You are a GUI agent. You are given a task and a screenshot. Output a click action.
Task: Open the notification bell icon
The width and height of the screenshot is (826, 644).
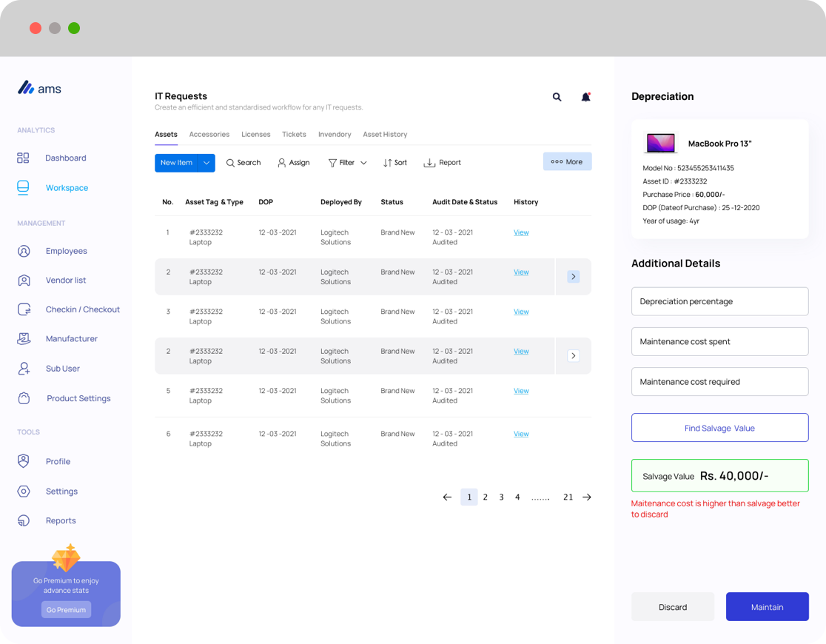click(x=585, y=97)
